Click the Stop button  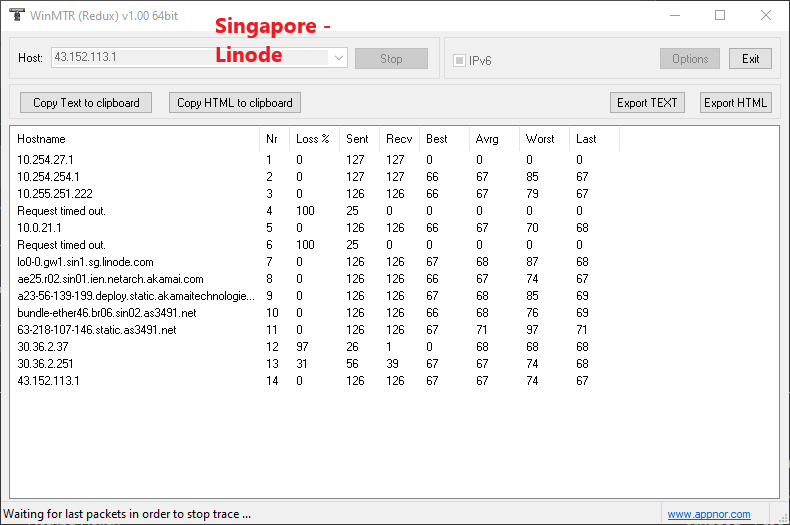pos(391,59)
